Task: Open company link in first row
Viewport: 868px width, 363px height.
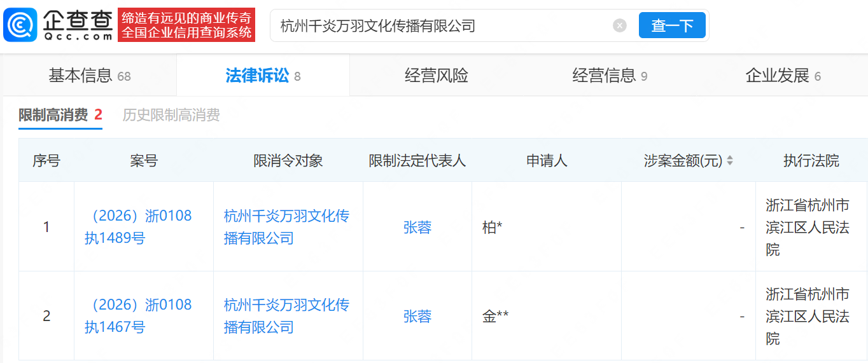Action: (x=286, y=227)
